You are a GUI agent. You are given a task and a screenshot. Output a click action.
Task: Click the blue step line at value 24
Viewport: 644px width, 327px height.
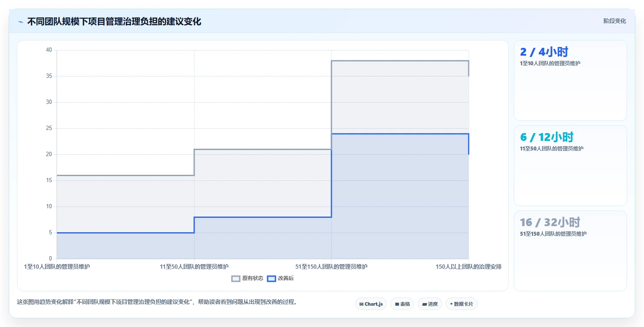point(400,134)
